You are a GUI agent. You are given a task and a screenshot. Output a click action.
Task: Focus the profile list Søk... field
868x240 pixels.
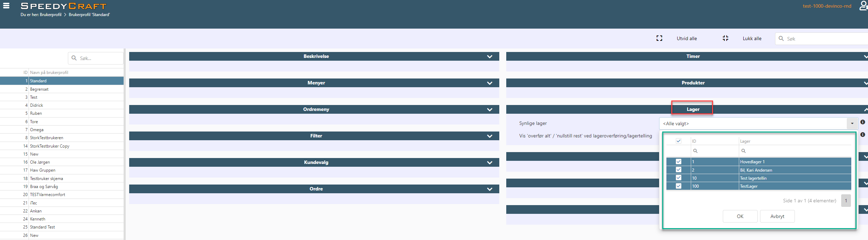click(x=96, y=58)
